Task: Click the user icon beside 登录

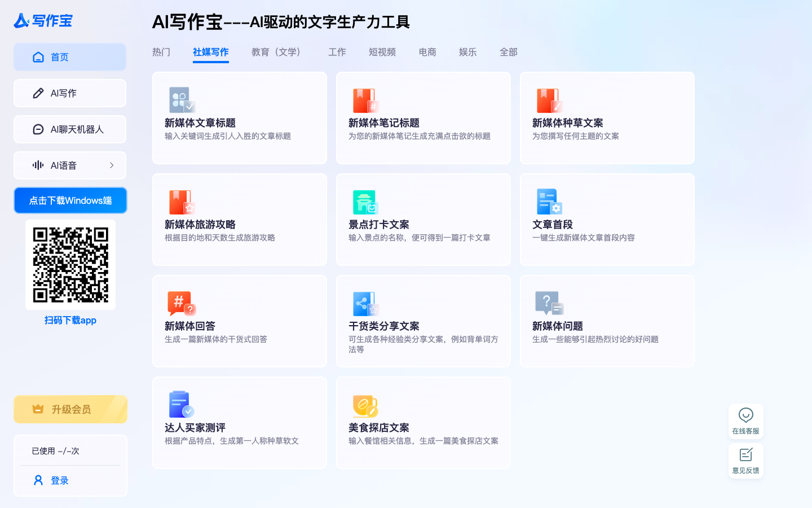Action: pyautogui.click(x=38, y=480)
